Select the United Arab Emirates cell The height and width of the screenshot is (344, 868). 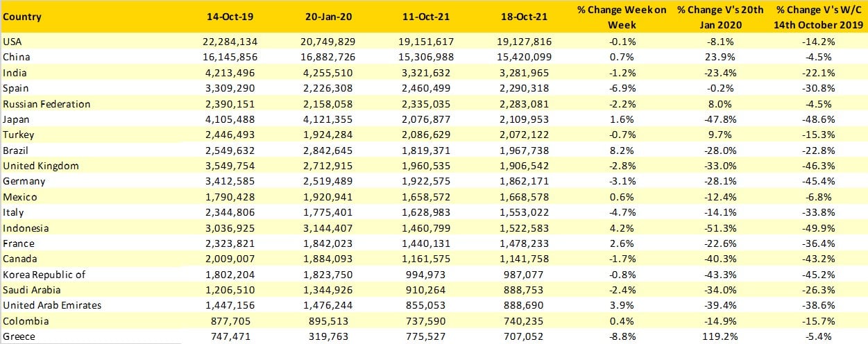(52, 306)
